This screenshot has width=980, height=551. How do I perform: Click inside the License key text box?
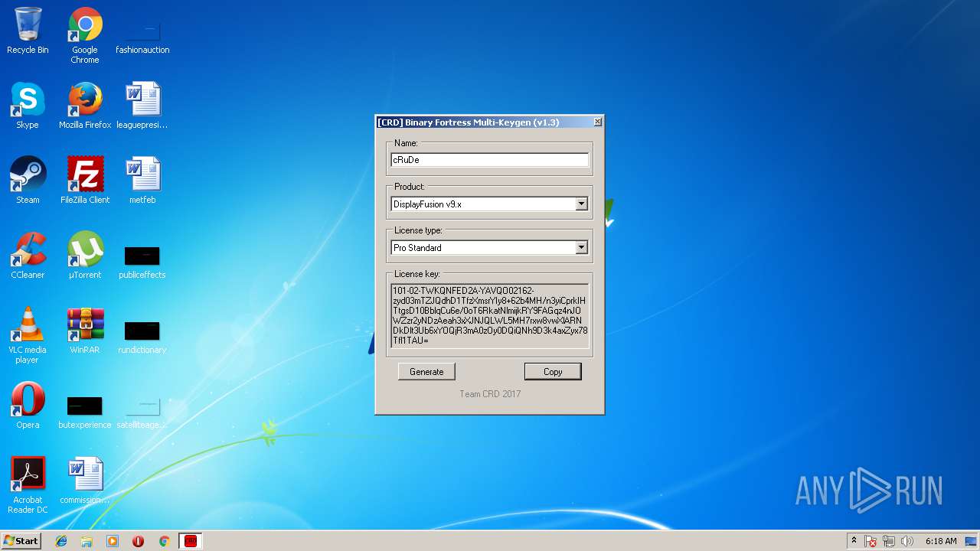pos(490,315)
